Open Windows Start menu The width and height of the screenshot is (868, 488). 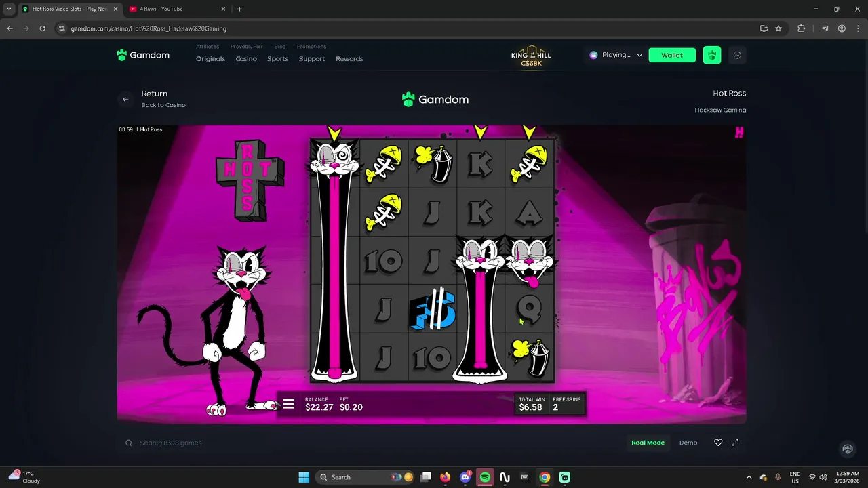click(x=304, y=477)
